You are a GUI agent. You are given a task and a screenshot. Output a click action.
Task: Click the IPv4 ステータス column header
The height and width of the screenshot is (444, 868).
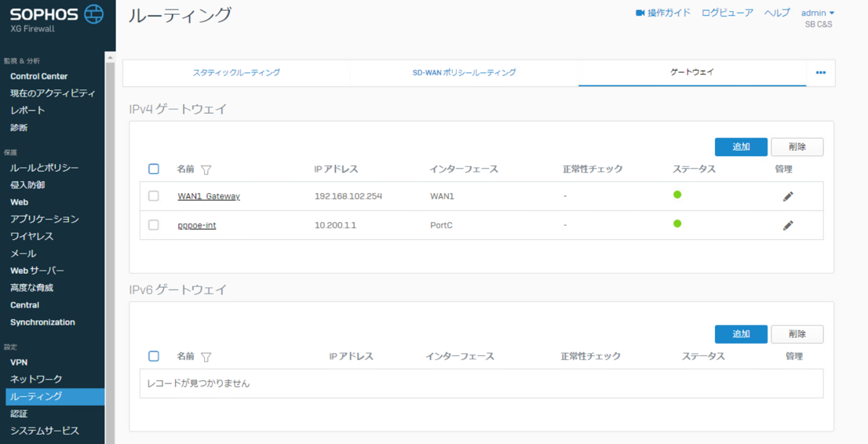pos(695,169)
